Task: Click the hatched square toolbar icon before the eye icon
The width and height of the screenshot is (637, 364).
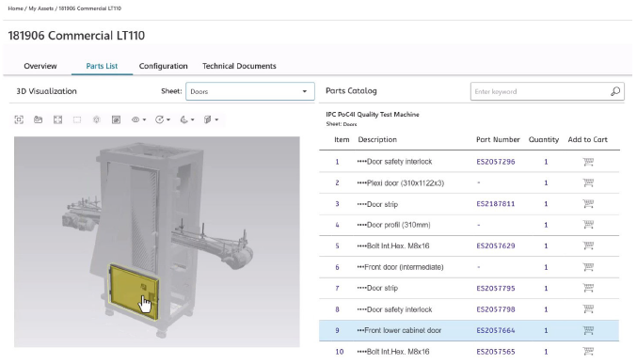Action: coord(116,119)
